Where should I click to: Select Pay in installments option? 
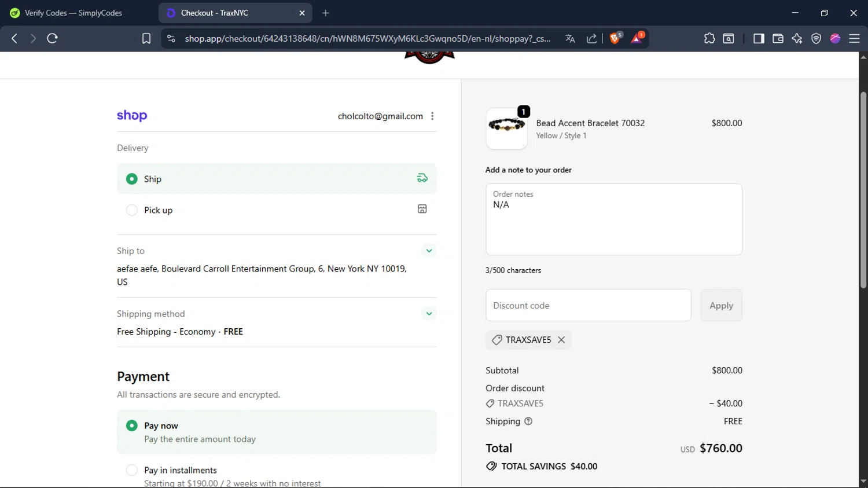pos(277,475)
